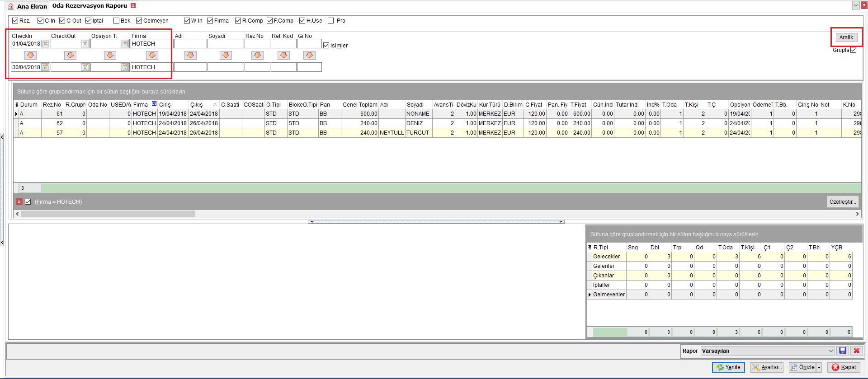The image size is (868, 379).
Task: Open the tab list dropdown at top right
Action: point(856,5)
